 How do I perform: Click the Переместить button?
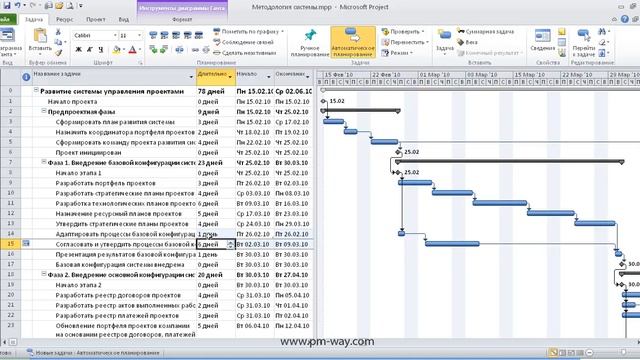click(405, 42)
